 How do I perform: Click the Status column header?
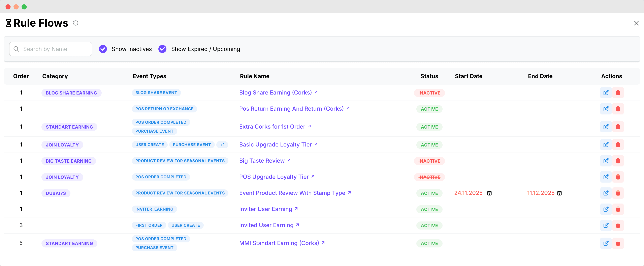click(x=429, y=76)
